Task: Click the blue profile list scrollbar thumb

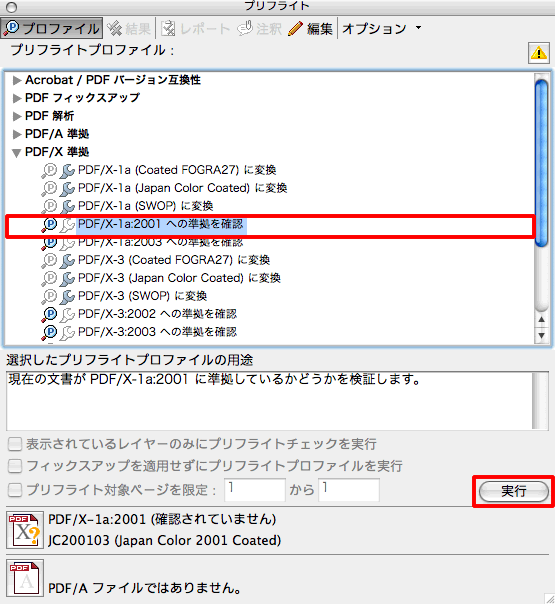Action: click(542, 163)
